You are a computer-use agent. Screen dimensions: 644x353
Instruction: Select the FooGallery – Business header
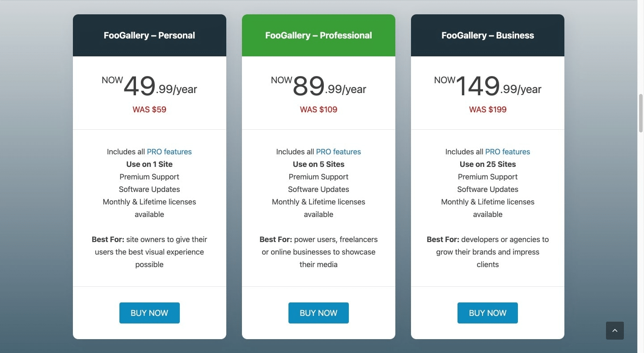(x=487, y=35)
